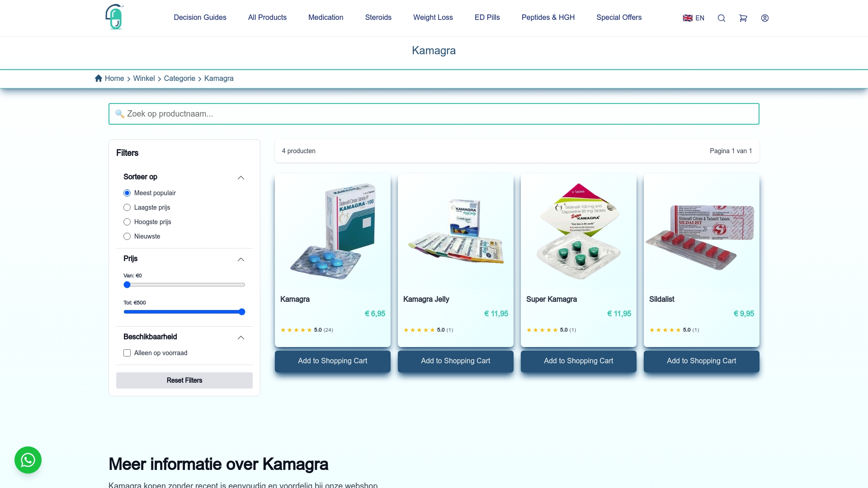Image resolution: width=868 pixels, height=488 pixels.
Task: Open Kamagra Jelly product image
Action: (456, 231)
